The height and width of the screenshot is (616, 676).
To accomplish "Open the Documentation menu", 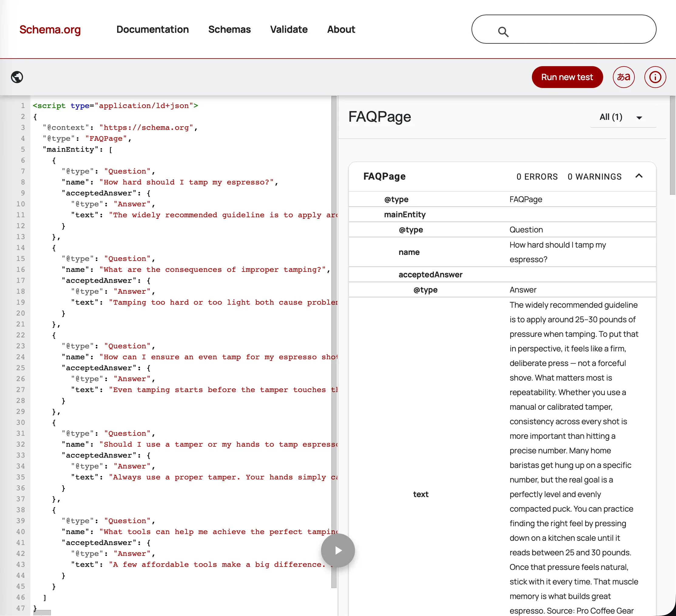I will click(153, 29).
